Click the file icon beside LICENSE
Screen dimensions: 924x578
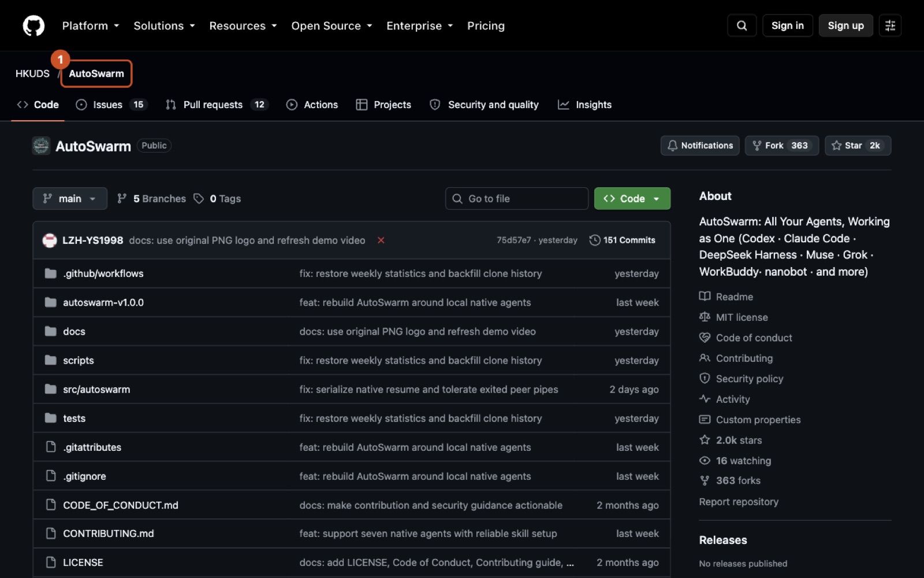[51, 562]
